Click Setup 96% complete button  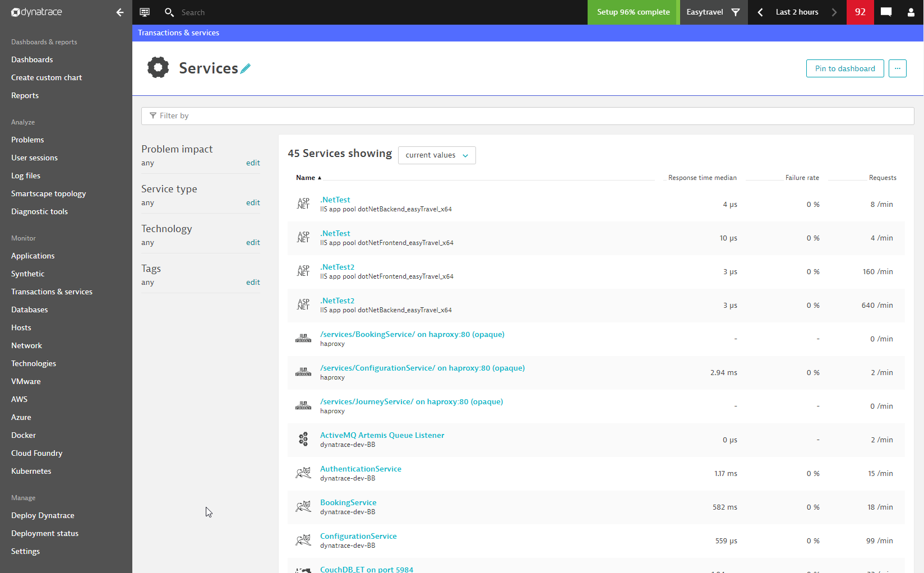click(634, 12)
